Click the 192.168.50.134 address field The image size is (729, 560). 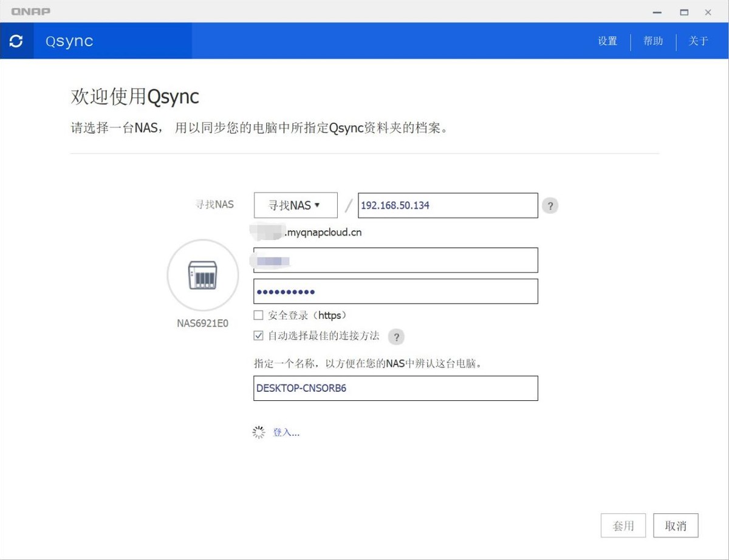(x=448, y=205)
